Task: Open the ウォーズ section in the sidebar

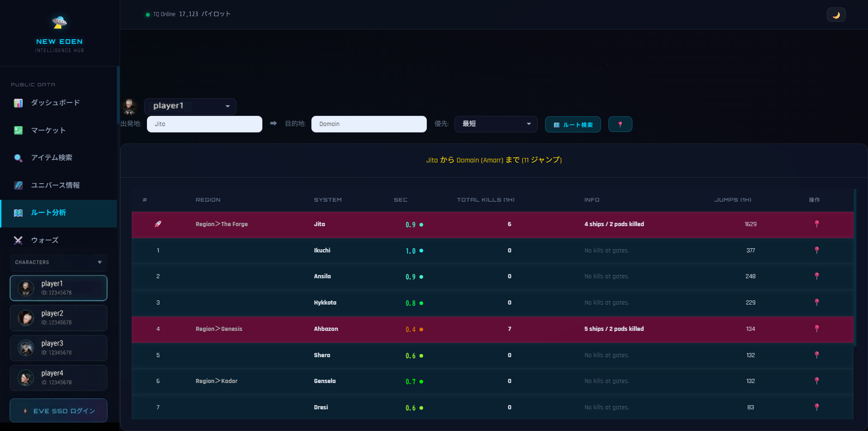Action: point(44,240)
